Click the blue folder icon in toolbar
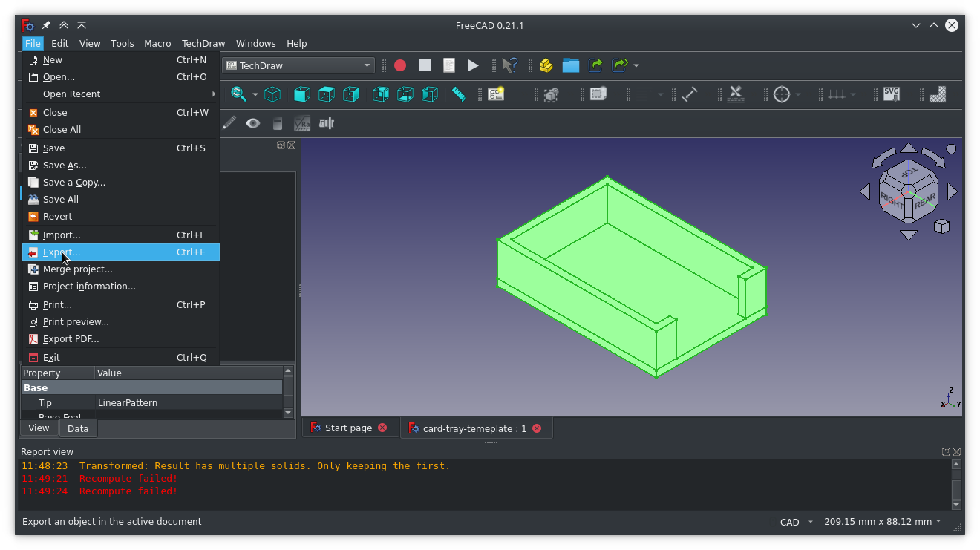 point(570,65)
